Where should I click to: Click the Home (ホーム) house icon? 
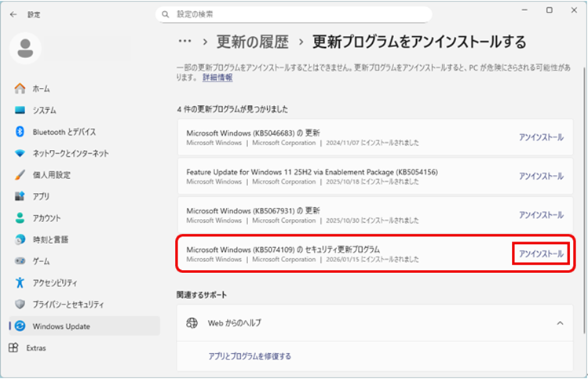20,89
